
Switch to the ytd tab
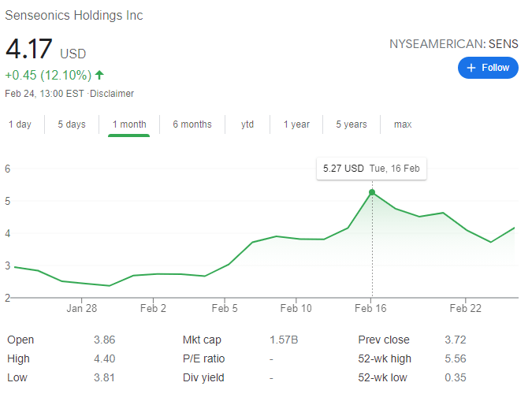(x=247, y=124)
